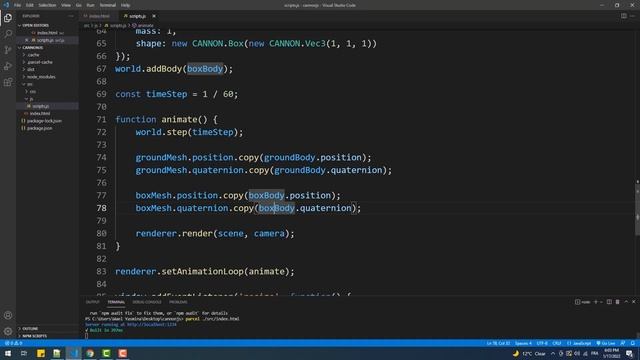Open the Selection menu
The width and height of the screenshot is (640, 360).
[x=47, y=5]
